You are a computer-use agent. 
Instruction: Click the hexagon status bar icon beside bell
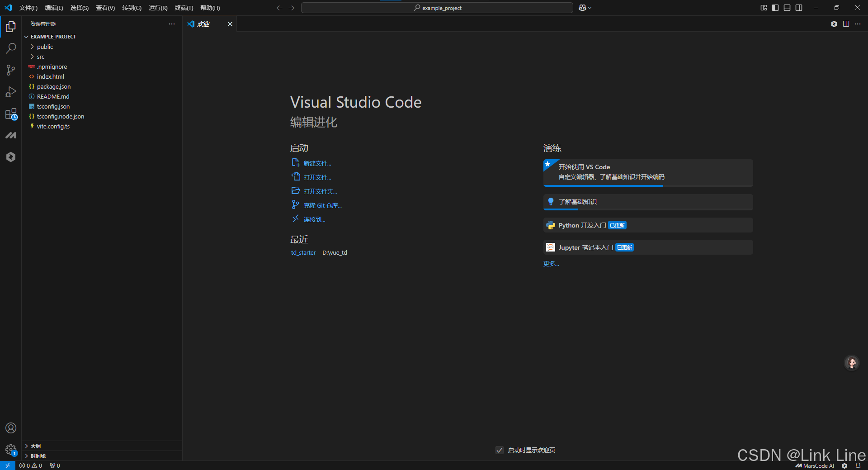click(x=844, y=465)
